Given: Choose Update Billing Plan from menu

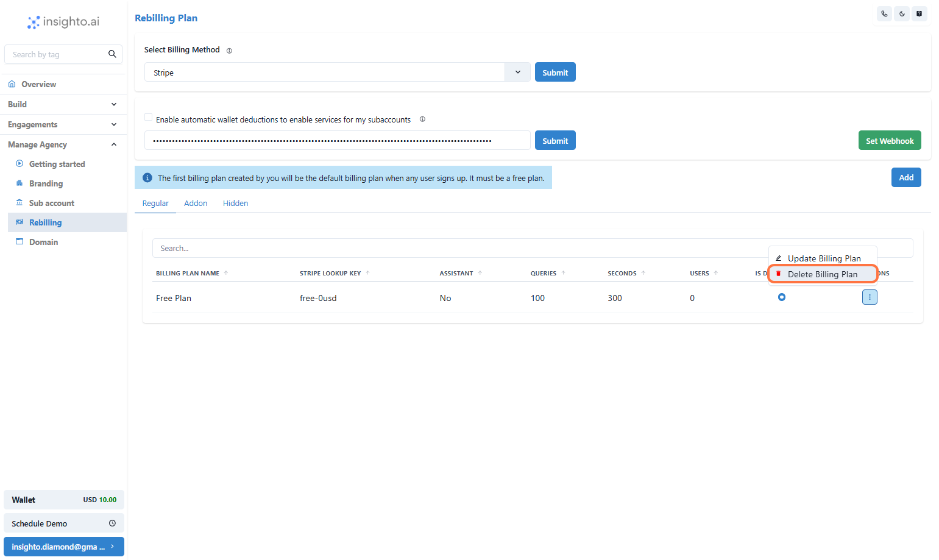Looking at the screenshot, I should click(x=823, y=258).
